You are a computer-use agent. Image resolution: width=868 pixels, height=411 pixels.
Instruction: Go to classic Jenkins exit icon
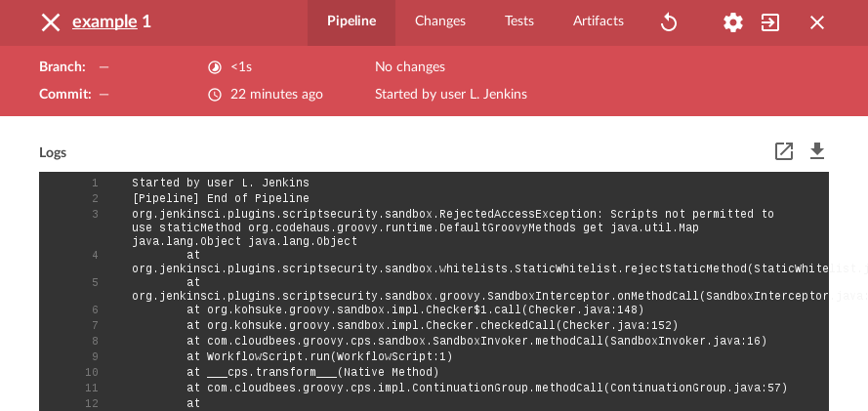pos(770,22)
